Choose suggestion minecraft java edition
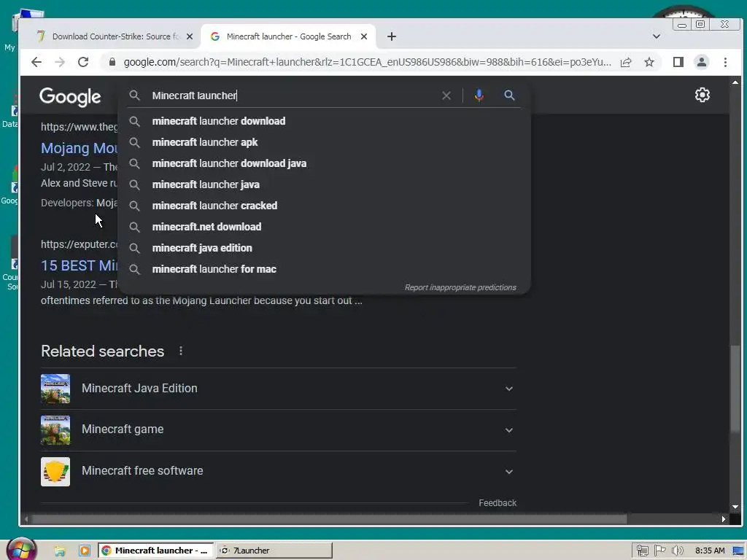747x560 pixels. [x=324, y=248]
